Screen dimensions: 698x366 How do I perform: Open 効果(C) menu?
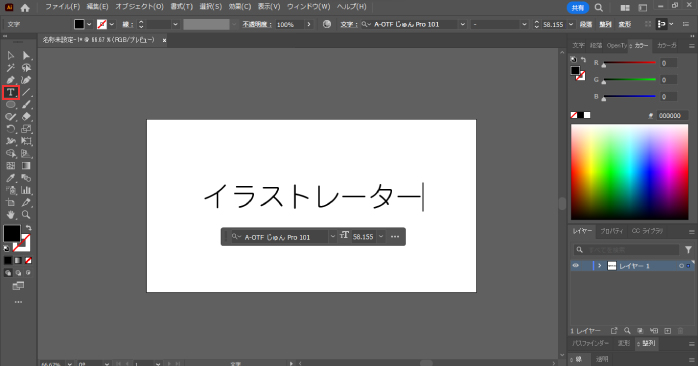tap(240, 7)
